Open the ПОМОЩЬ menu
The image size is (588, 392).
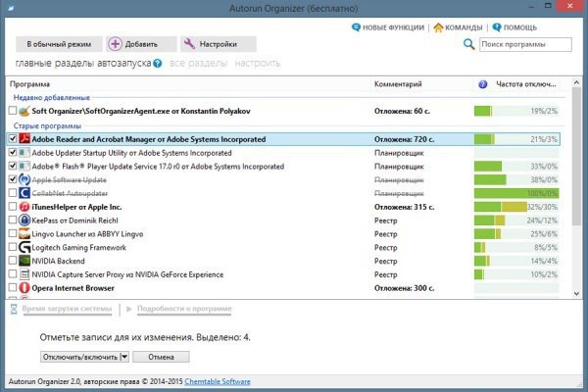[x=514, y=27]
